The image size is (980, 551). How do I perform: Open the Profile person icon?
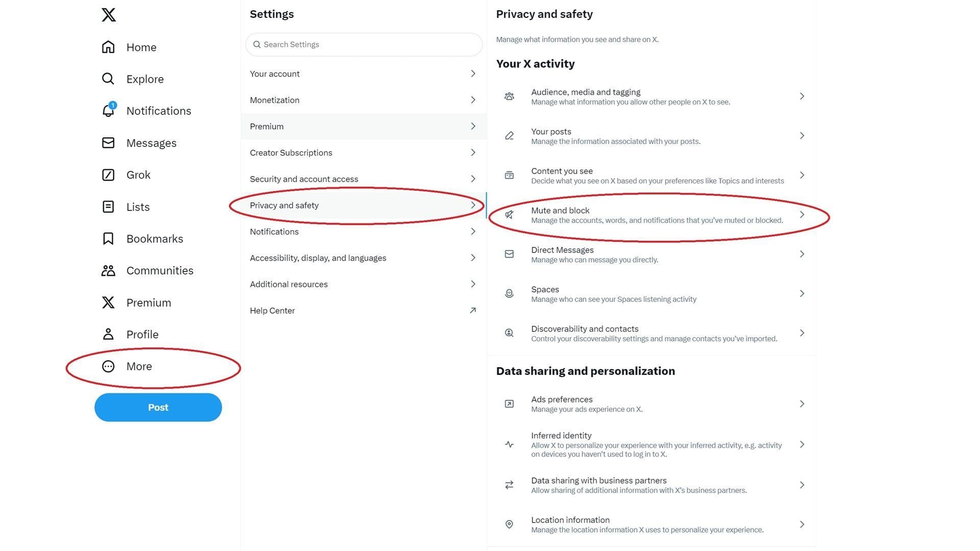pos(108,334)
